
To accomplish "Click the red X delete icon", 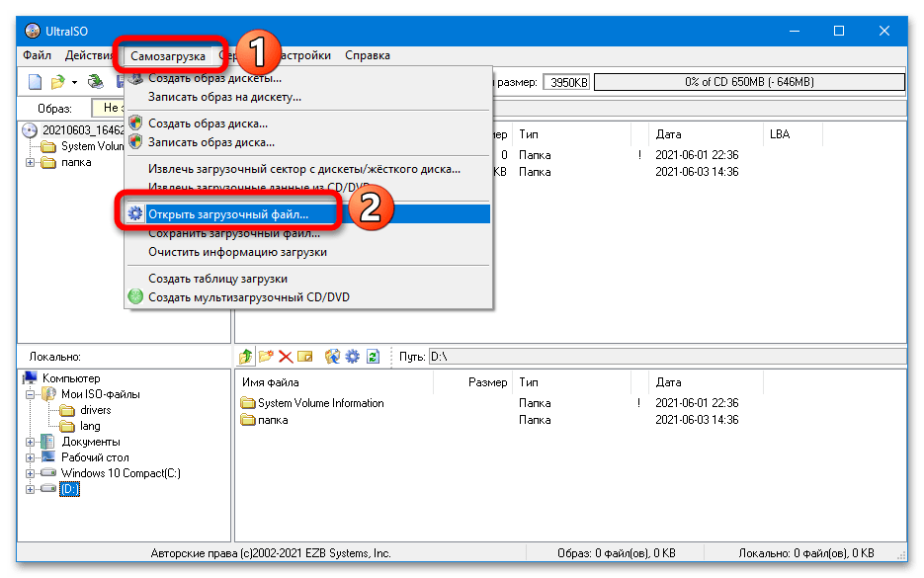I will click(x=286, y=357).
